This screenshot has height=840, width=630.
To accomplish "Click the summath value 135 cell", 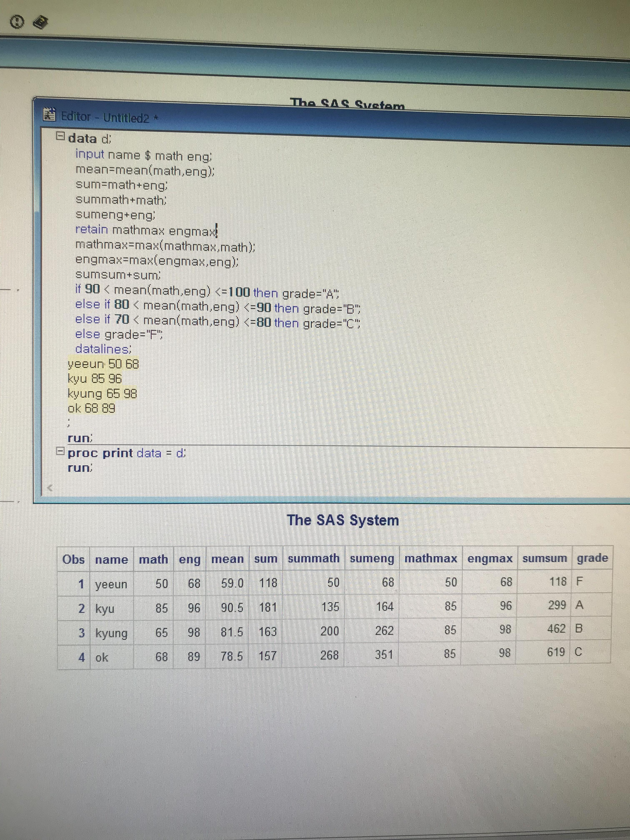I will point(330,607).
